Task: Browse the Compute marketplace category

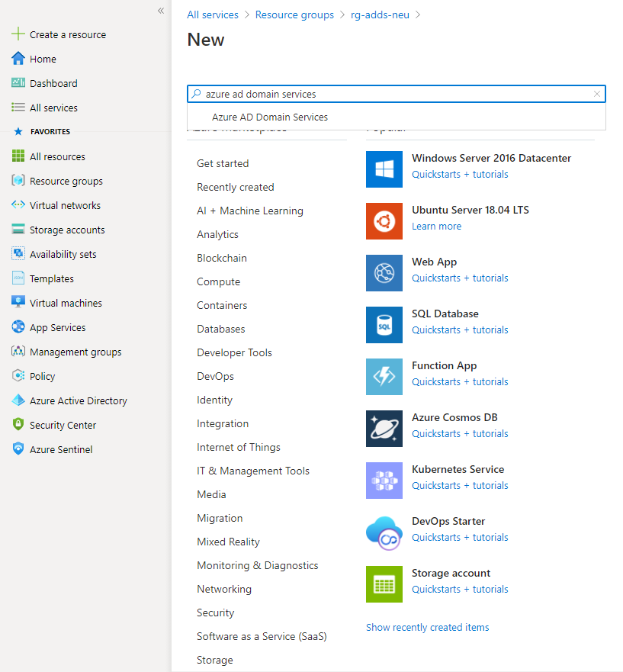Action: coord(218,281)
